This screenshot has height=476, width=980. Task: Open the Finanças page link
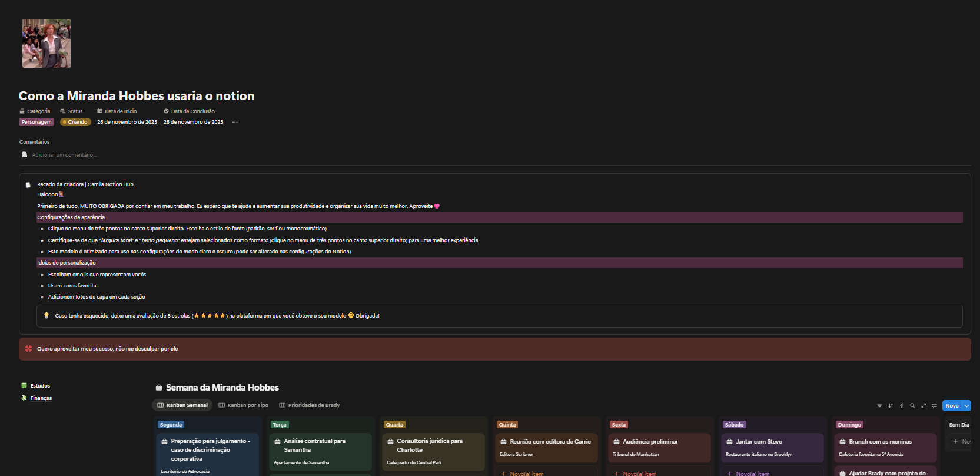tap(41, 398)
